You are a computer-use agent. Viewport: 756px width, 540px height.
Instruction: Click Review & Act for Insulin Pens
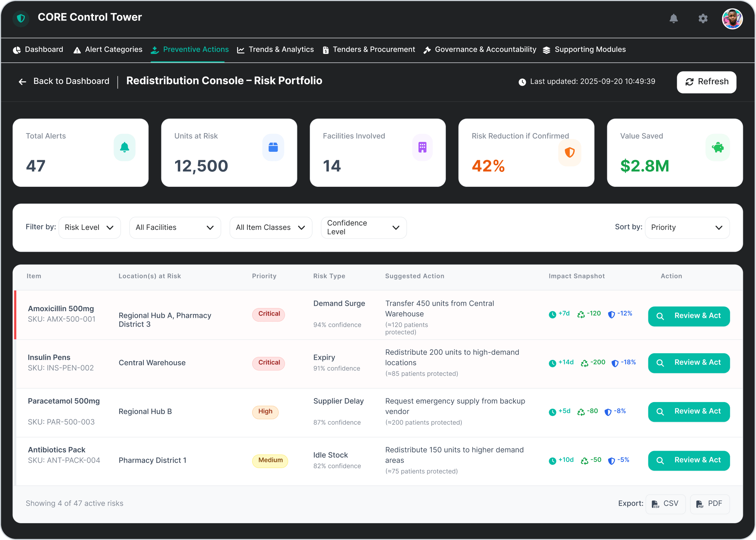[x=689, y=363]
